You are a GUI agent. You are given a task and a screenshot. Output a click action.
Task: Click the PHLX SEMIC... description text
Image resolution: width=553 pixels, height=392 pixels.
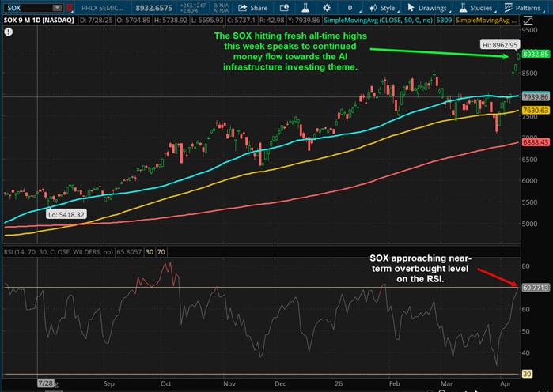(x=102, y=8)
